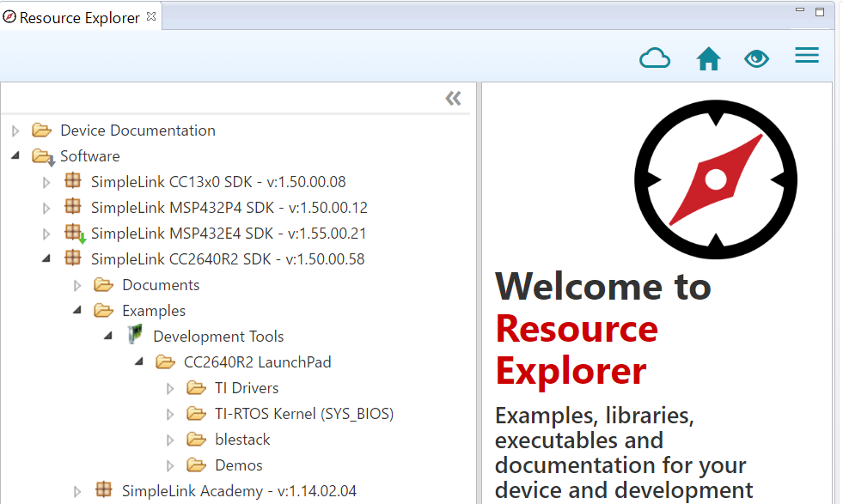Expand the Documents folder
Screen dimensions: 843x504
(x=77, y=284)
